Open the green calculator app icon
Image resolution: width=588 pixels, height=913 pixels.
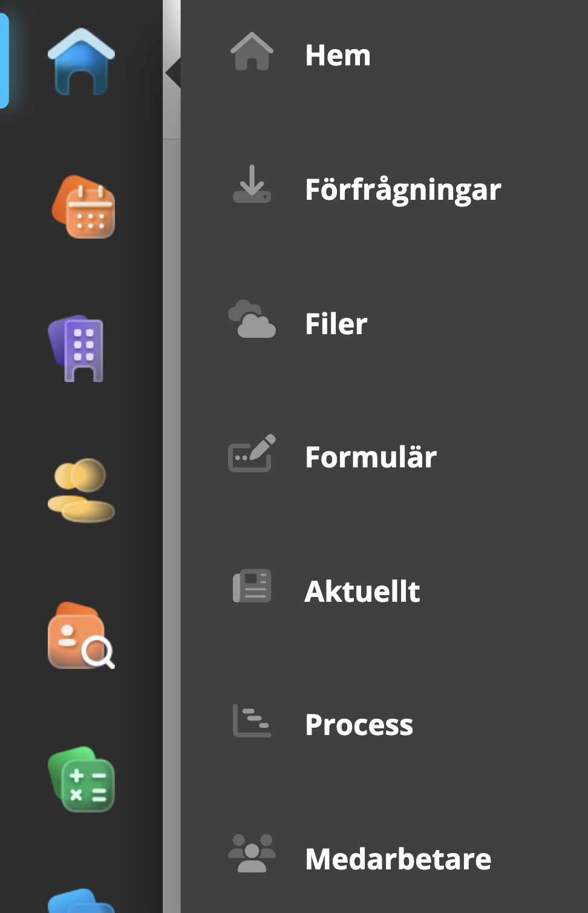click(82, 779)
